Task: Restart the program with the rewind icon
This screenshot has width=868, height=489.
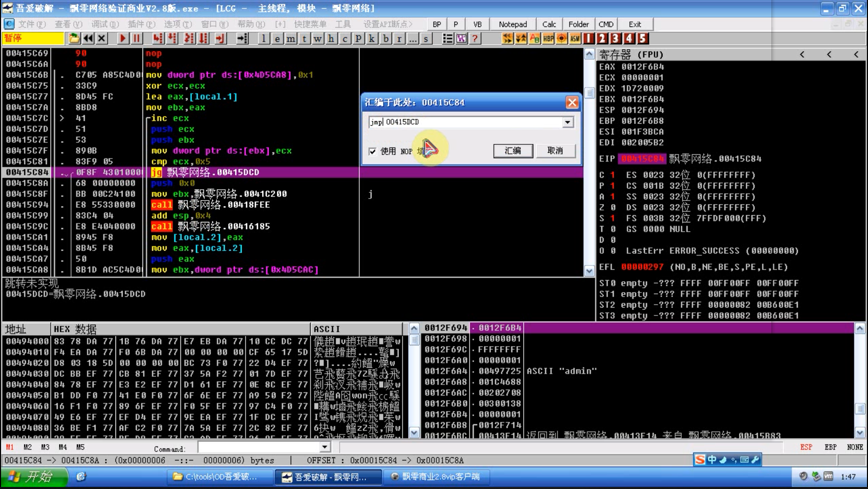Action: coord(88,38)
